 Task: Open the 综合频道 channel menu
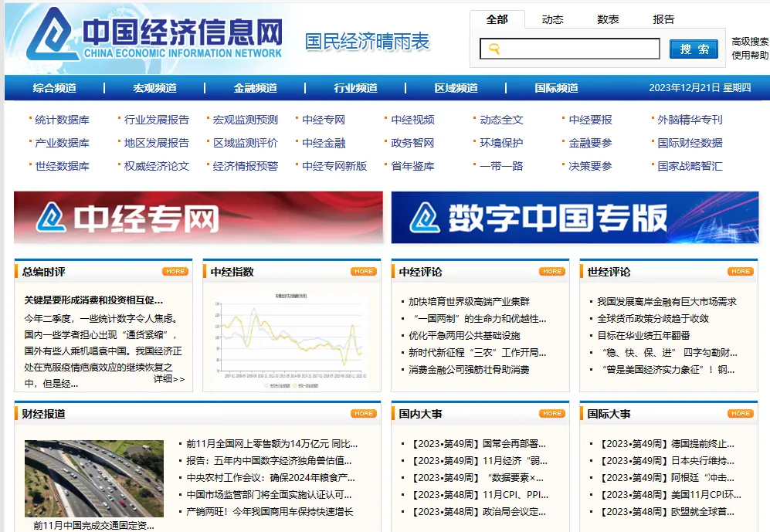pyautogui.click(x=55, y=88)
